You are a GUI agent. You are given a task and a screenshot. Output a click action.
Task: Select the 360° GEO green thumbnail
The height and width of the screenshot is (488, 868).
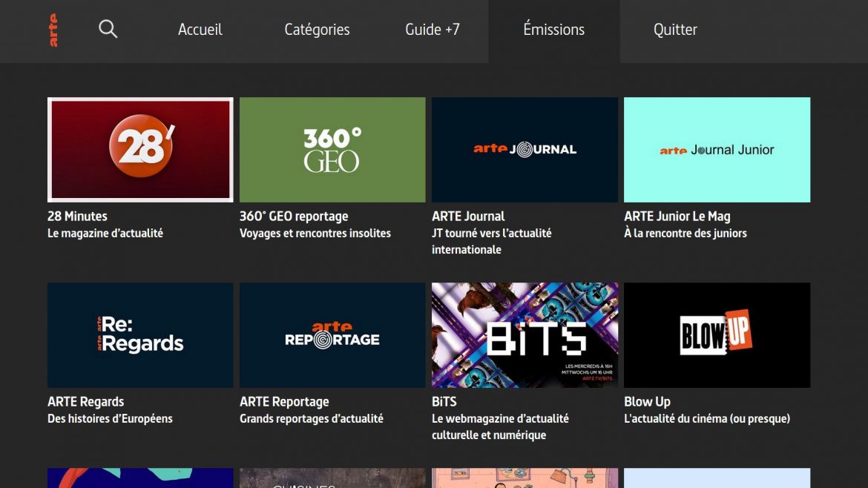point(332,150)
